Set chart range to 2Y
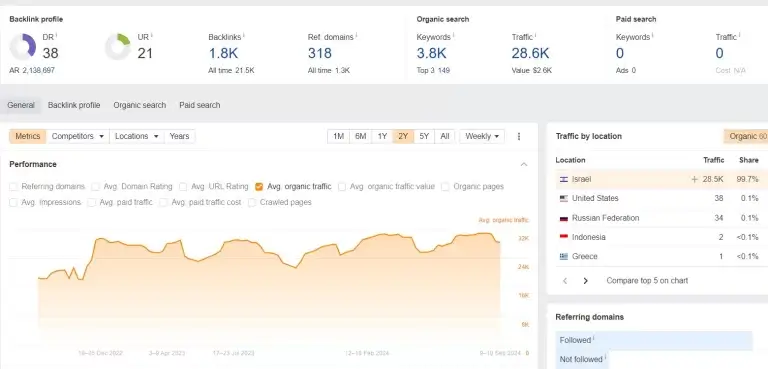This screenshot has width=768, height=369. point(403,136)
